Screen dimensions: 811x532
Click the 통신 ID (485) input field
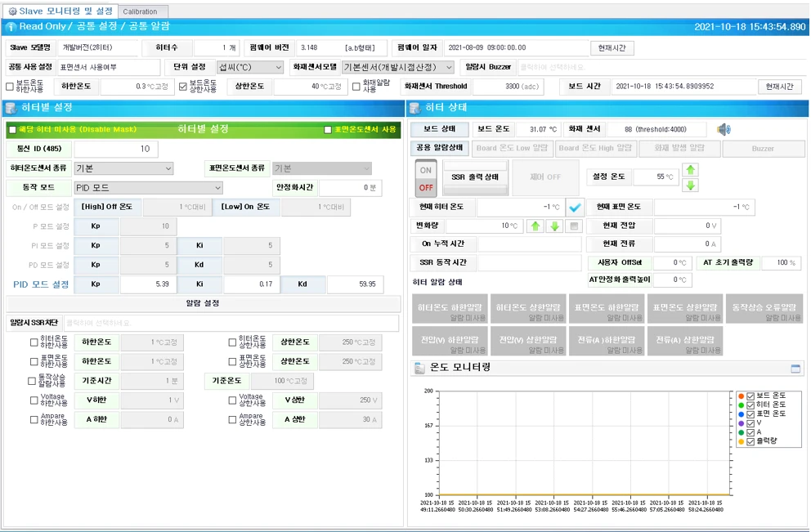[116, 149]
